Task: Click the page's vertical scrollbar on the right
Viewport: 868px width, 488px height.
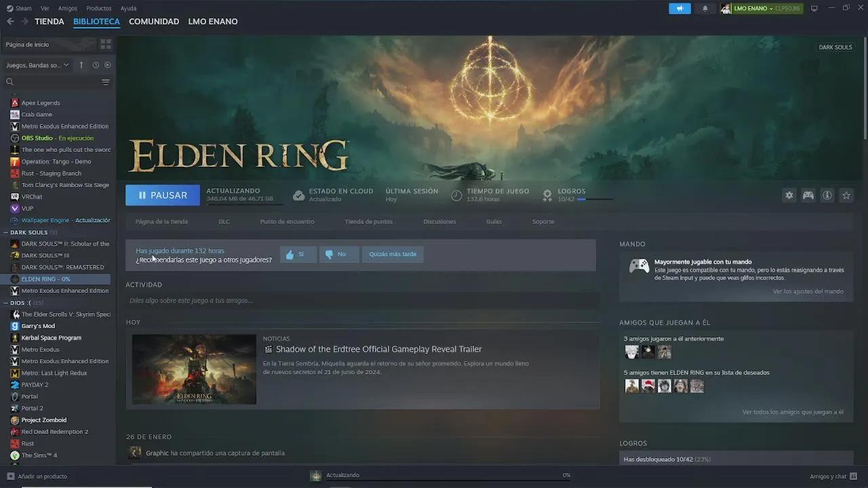Action: (865, 88)
